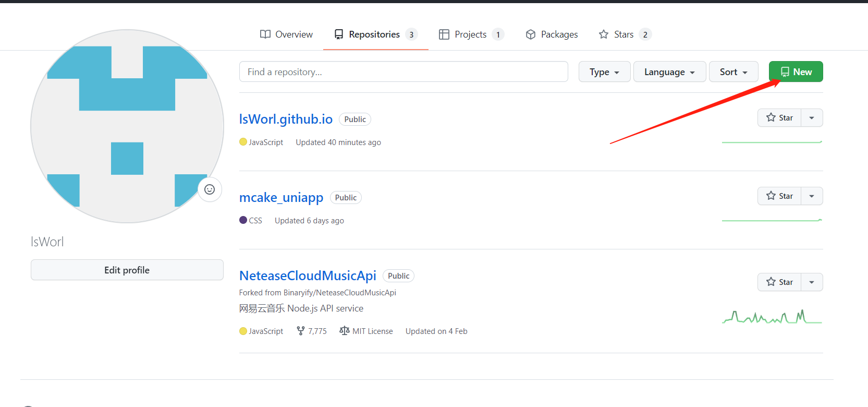
Task: Create a new repository with New button
Action: tap(796, 71)
